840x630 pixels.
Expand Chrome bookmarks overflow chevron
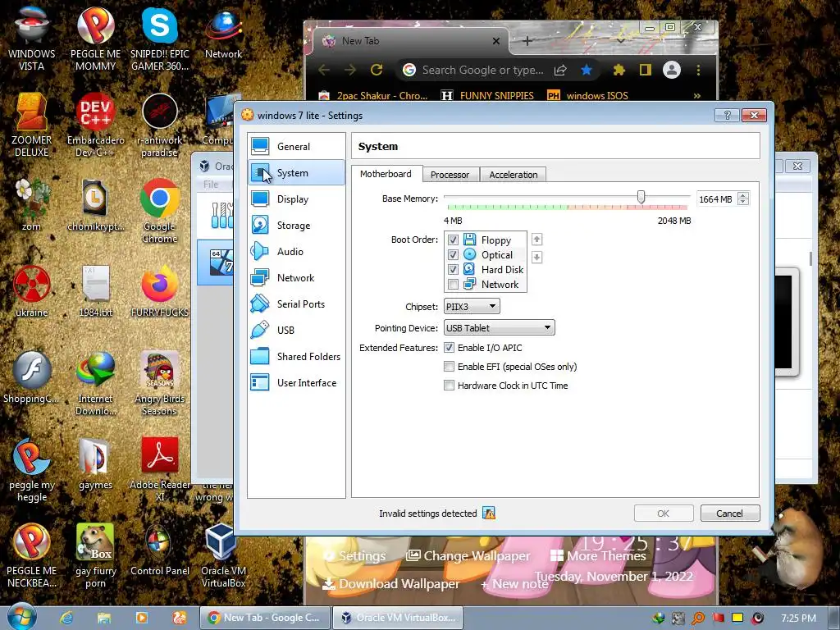(x=696, y=96)
